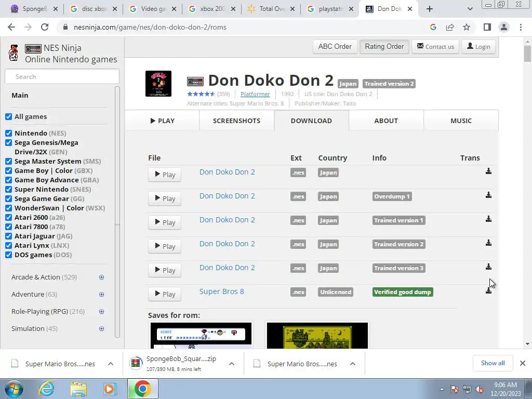This screenshot has height=399, width=532.
Task: Click the Contact us button
Action: [435, 46]
